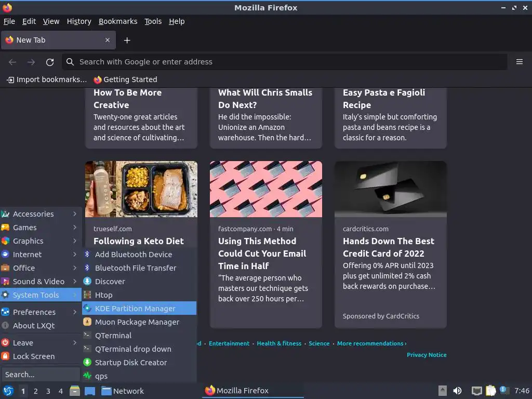
Task: Open the Edit menu
Action: [29, 21]
